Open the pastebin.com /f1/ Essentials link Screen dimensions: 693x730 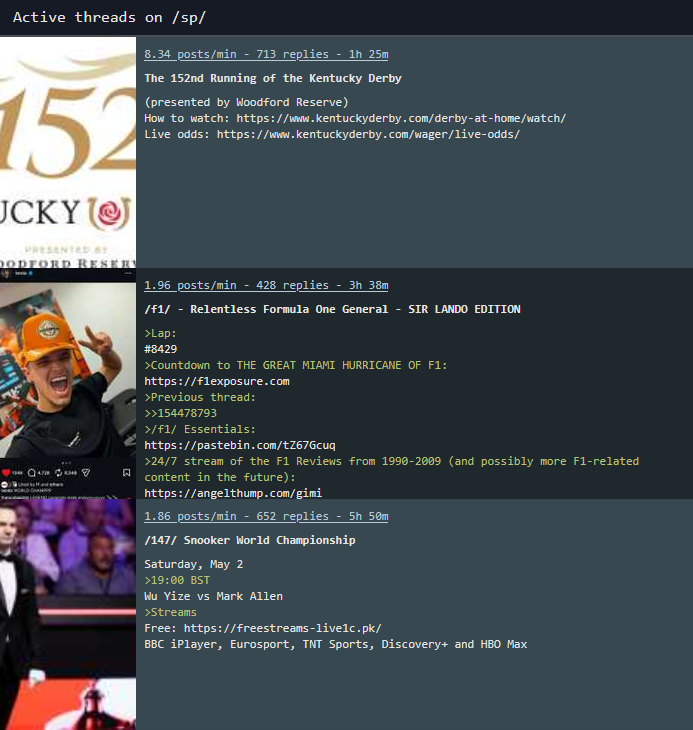[x=240, y=445]
